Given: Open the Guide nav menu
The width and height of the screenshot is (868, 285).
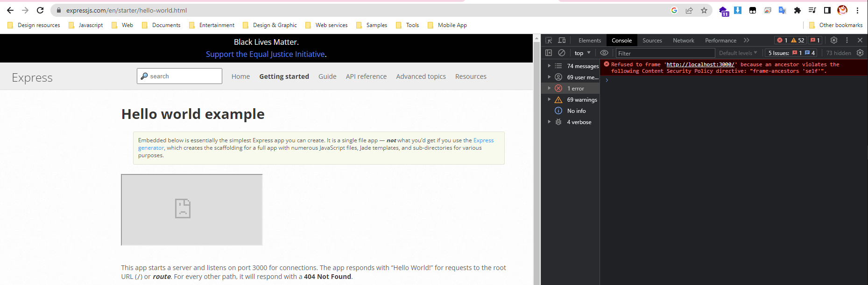Looking at the screenshot, I should [x=327, y=76].
